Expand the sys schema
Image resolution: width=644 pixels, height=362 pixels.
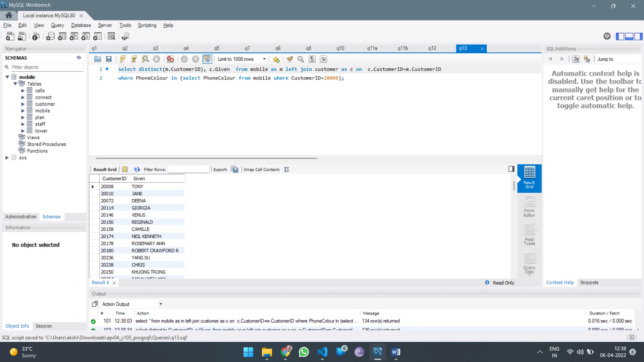(x=7, y=158)
